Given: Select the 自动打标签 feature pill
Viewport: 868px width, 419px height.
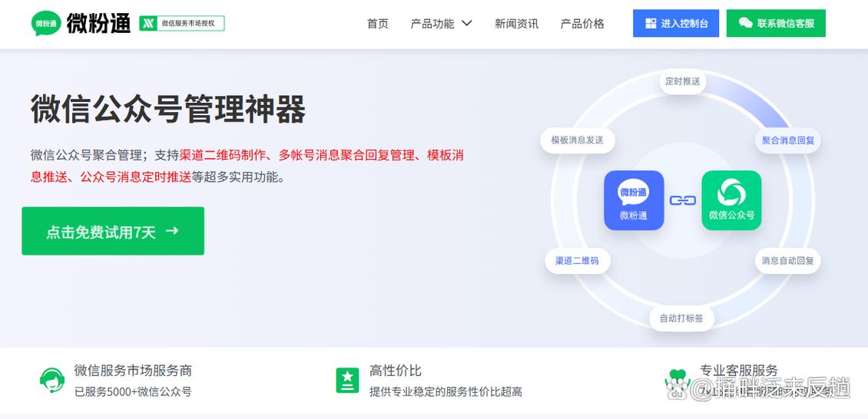Looking at the screenshot, I should point(681,318).
